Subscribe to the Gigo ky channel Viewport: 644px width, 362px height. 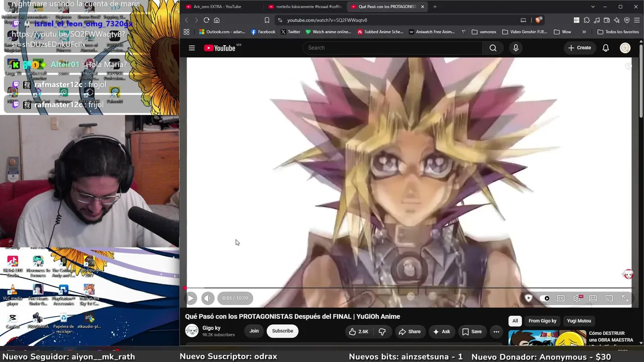282,331
